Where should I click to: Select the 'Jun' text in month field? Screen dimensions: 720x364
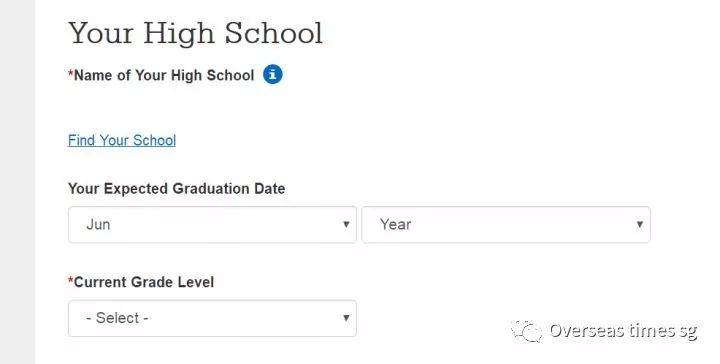pyautogui.click(x=98, y=224)
